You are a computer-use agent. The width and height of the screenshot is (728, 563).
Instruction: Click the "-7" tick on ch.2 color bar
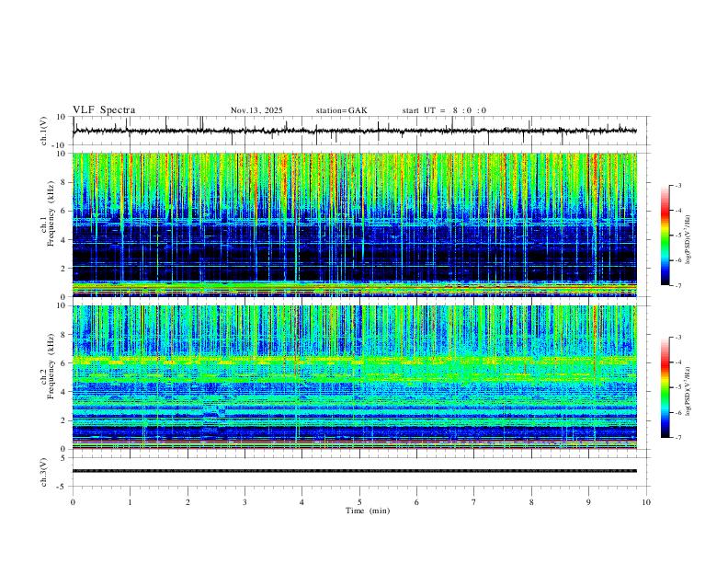(x=677, y=438)
